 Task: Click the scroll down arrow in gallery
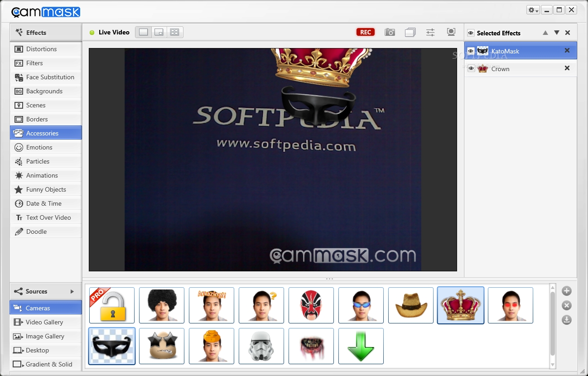coord(552,365)
